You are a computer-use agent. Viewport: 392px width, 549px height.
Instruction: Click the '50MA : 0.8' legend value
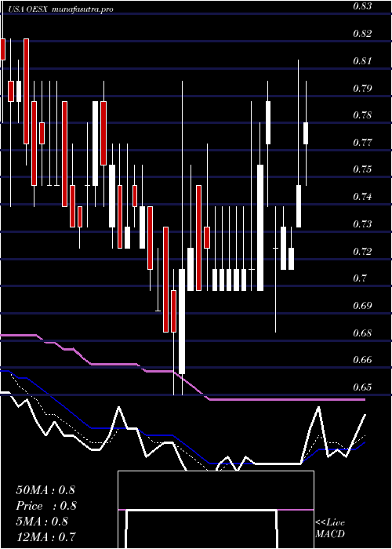45,490
